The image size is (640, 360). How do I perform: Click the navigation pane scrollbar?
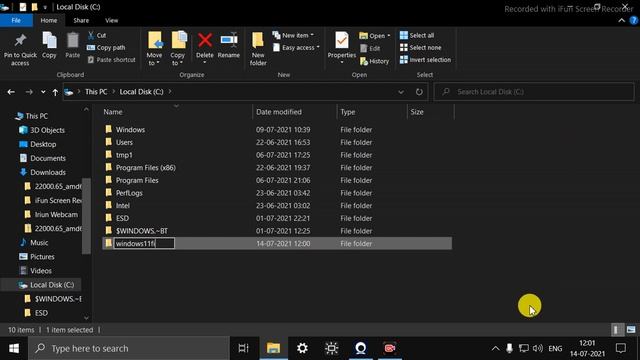(86, 216)
